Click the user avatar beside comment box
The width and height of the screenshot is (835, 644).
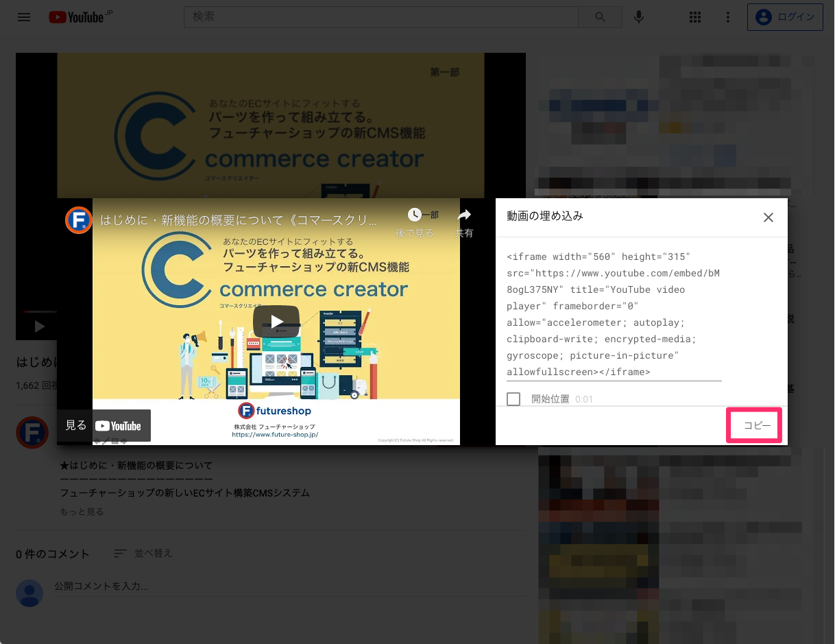(x=29, y=593)
